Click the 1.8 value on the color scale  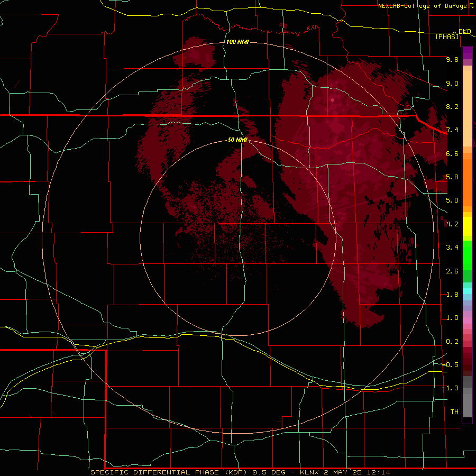pos(452,295)
